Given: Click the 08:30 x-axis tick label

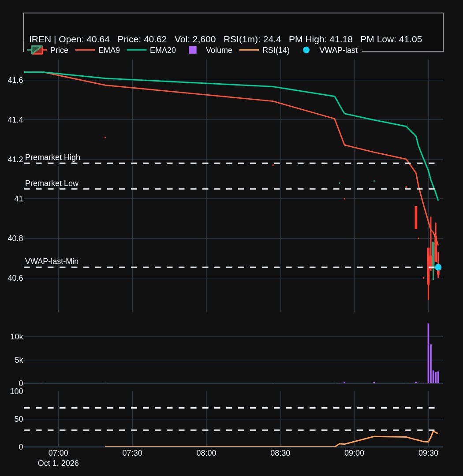Looking at the screenshot, I should (x=280, y=453).
